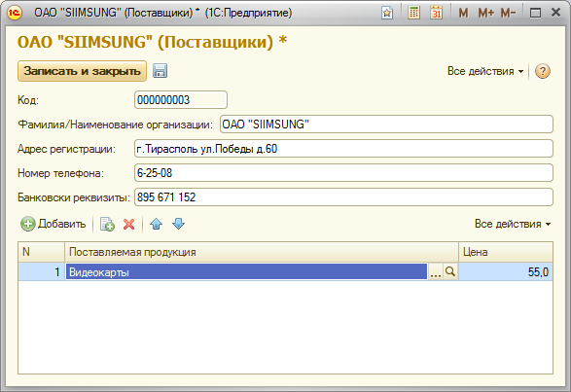This screenshot has width=571, height=392.
Task: Click Поставляемая продукция column header
Action: [x=262, y=252]
